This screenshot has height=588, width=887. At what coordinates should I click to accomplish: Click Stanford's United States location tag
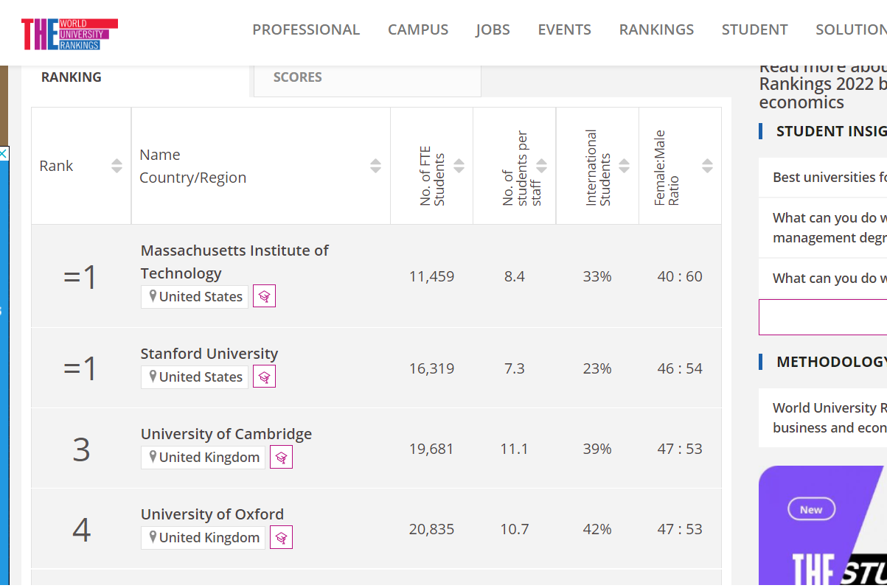tap(195, 377)
